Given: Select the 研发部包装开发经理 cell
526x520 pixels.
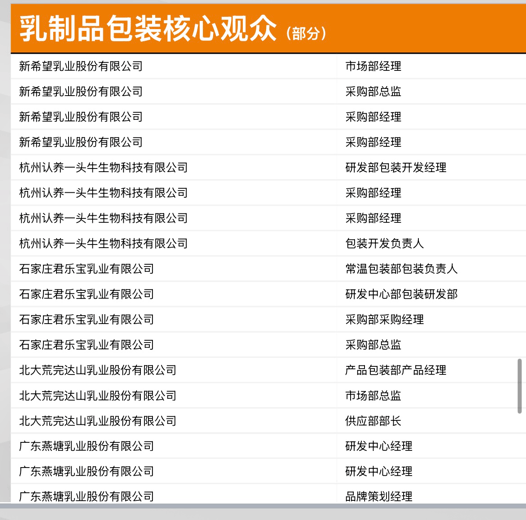Looking at the screenshot, I should click(396, 167).
